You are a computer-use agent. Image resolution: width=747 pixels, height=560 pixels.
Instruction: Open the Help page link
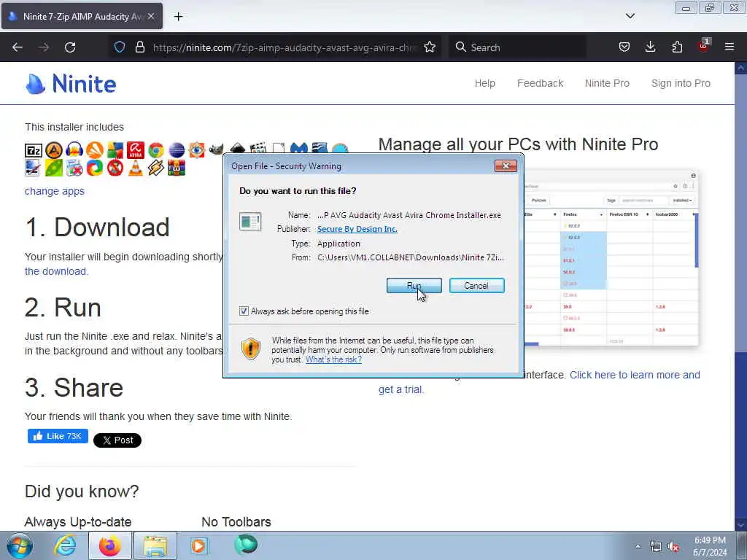(x=485, y=83)
